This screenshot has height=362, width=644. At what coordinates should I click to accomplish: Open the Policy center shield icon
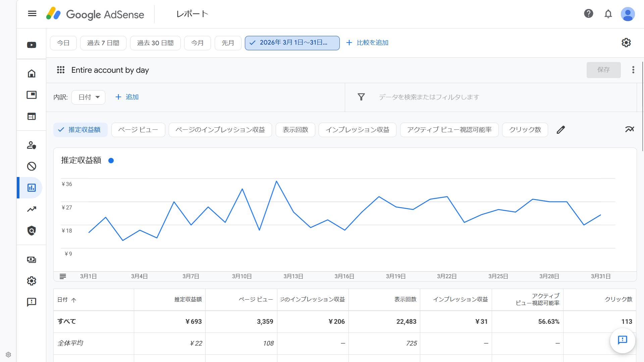(x=31, y=231)
